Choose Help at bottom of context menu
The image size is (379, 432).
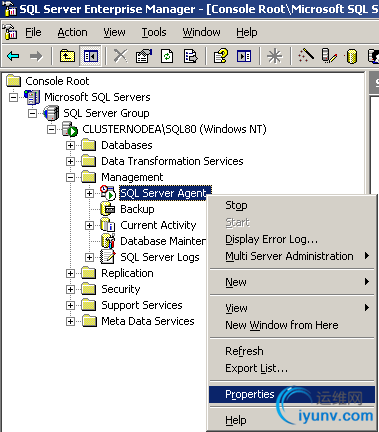(291, 420)
